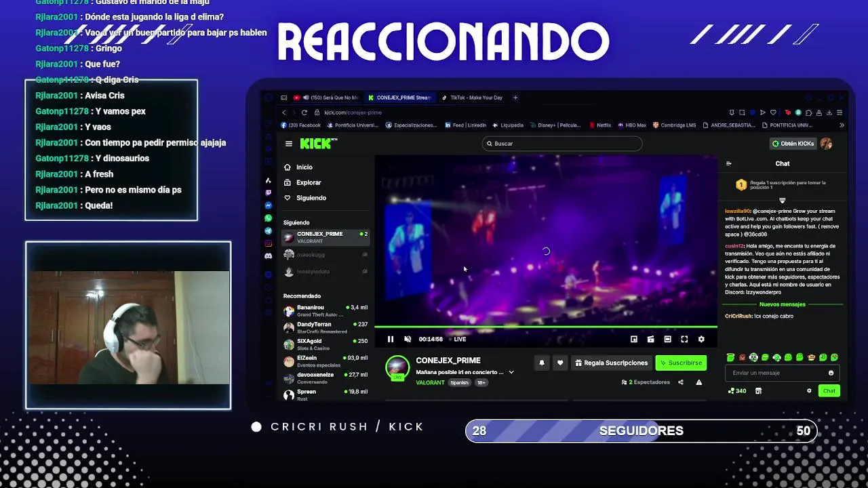Open ElZeein recommended channel
The height and width of the screenshot is (488, 868).
click(x=325, y=361)
